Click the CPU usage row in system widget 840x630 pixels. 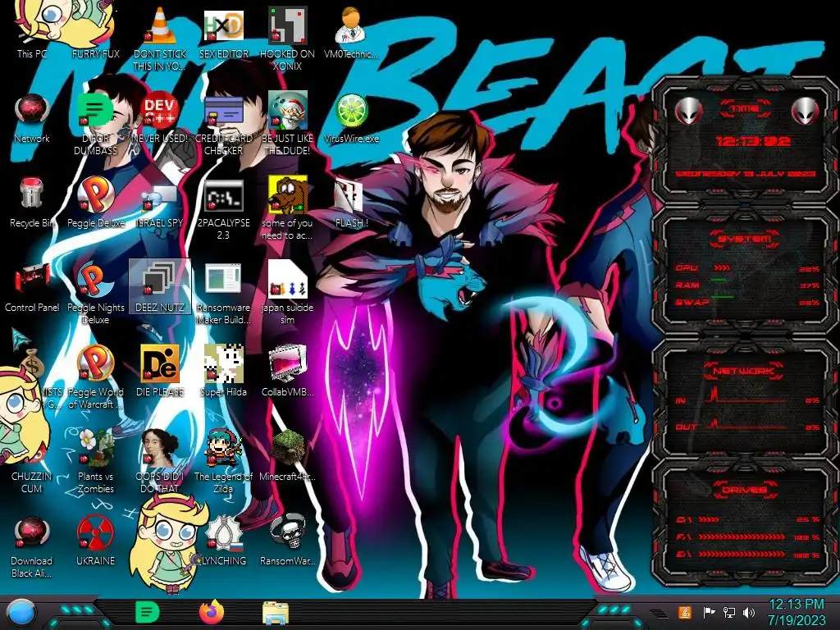coord(747,268)
